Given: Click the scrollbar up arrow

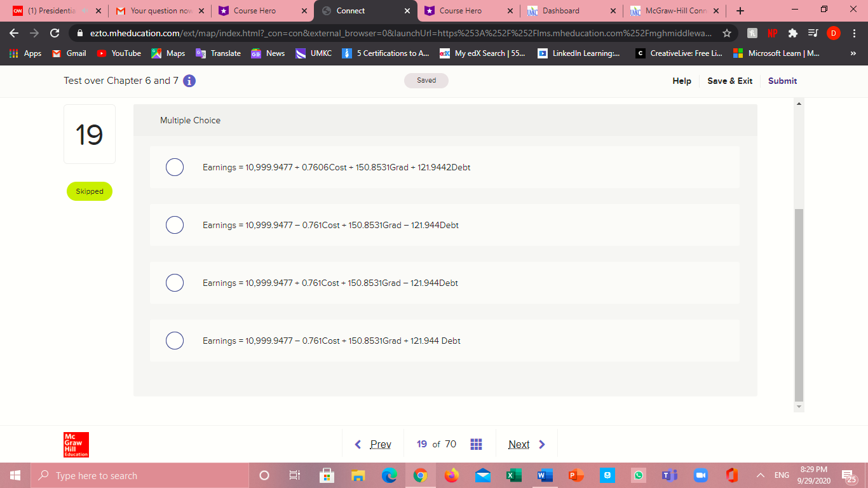Looking at the screenshot, I should click(x=799, y=103).
